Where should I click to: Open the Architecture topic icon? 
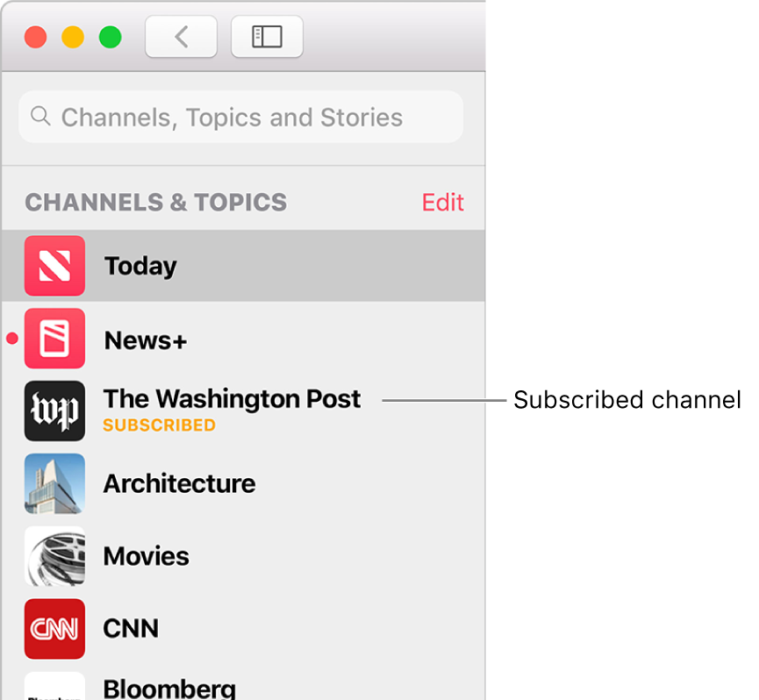click(54, 483)
